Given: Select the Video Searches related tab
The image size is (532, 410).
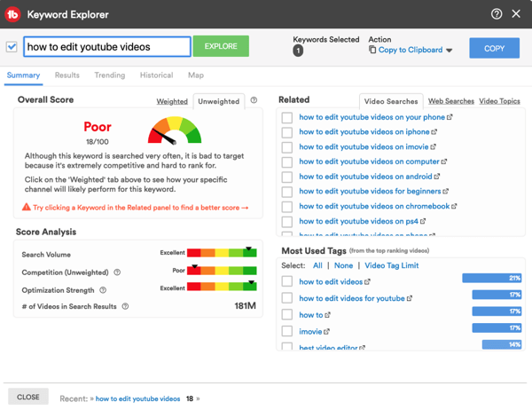Looking at the screenshot, I should pyautogui.click(x=391, y=101).
